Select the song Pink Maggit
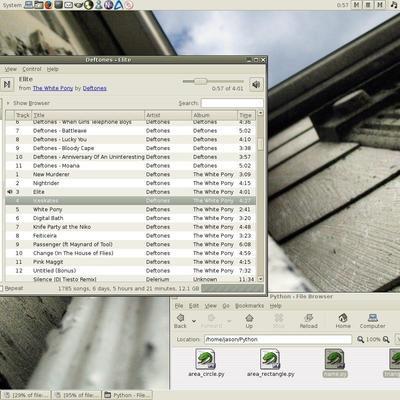The width and height of the screenshot is (400, 400). point(131,262)
